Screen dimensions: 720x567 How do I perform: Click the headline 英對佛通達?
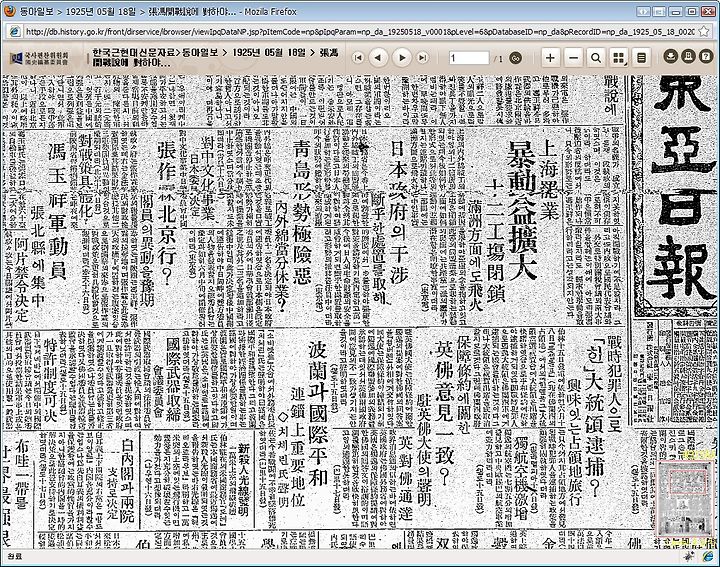click(405, 477)
